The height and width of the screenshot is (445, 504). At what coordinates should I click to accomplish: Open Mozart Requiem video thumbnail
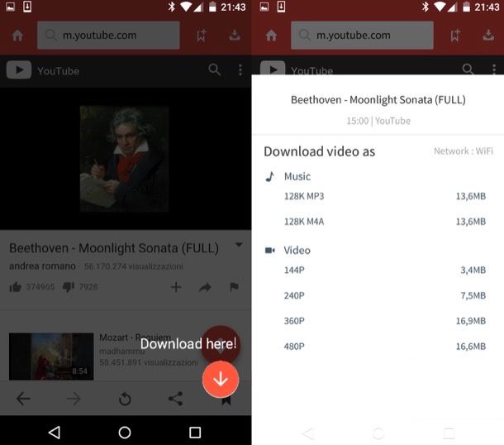tap(51, 356)
